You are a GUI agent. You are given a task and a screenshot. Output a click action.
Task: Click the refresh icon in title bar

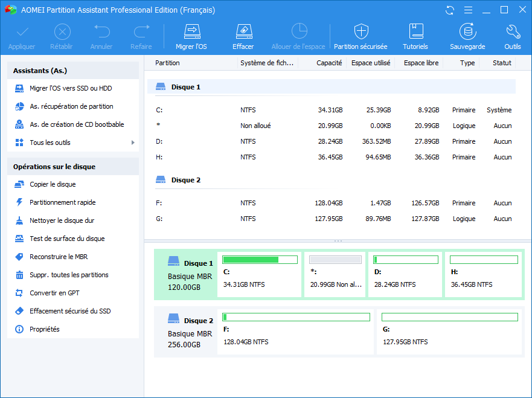coord(449,10)
